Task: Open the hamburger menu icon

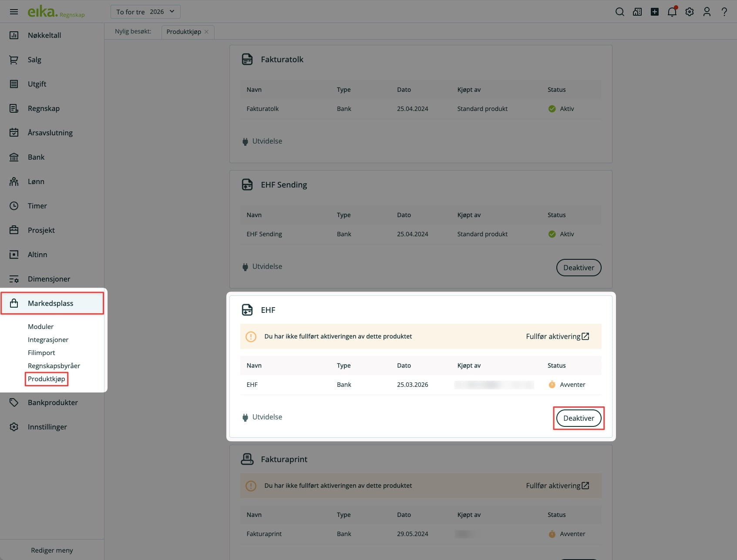Action: (x=14, y=12)
